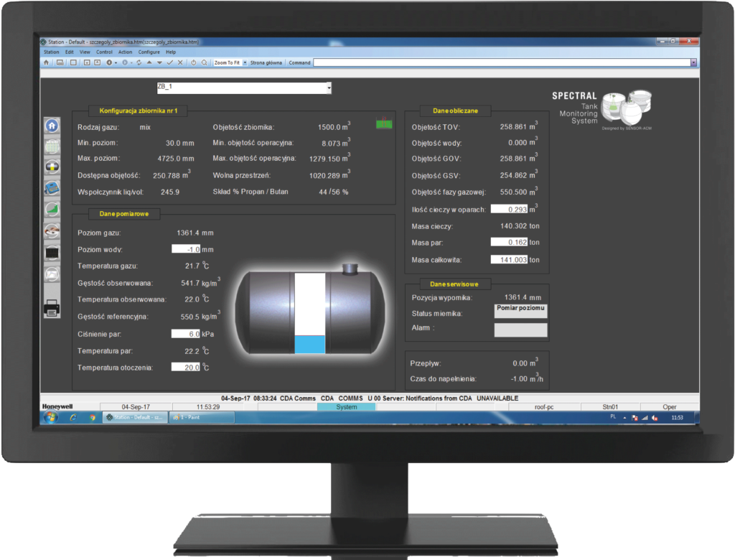Click the Ciśnienie par value field
The image size is (735, 560).
(x=186, y=334)
